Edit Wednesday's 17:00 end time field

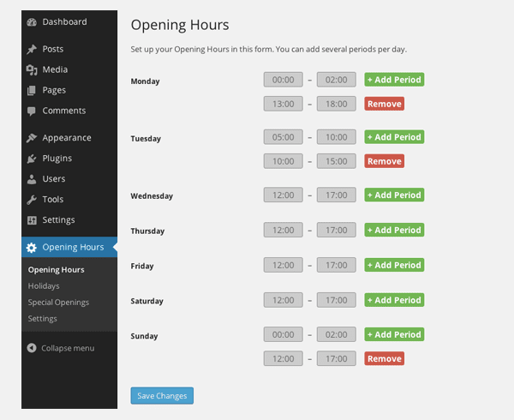click(337, 195)
